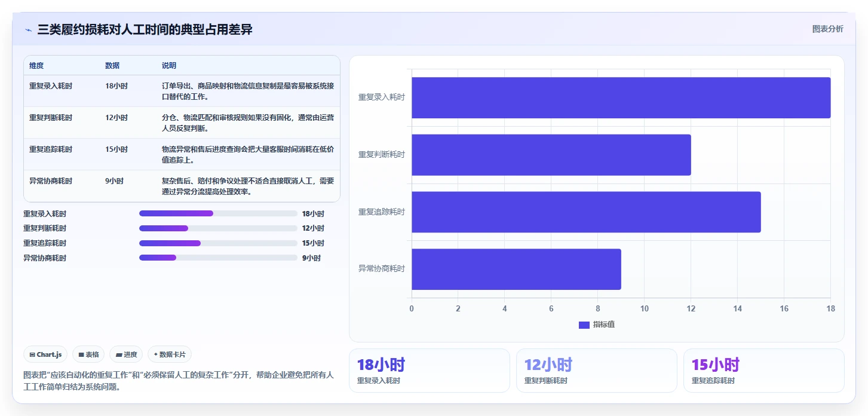Screen dimensions: 868x416
Task: Click the description starting 复杂售后、赔付
Action: (x=248, y=186)
